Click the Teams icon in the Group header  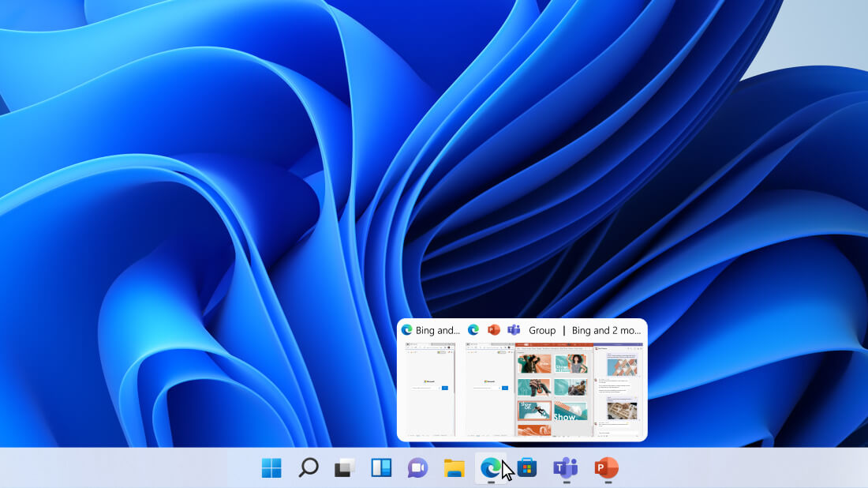(x=514, y=330)
